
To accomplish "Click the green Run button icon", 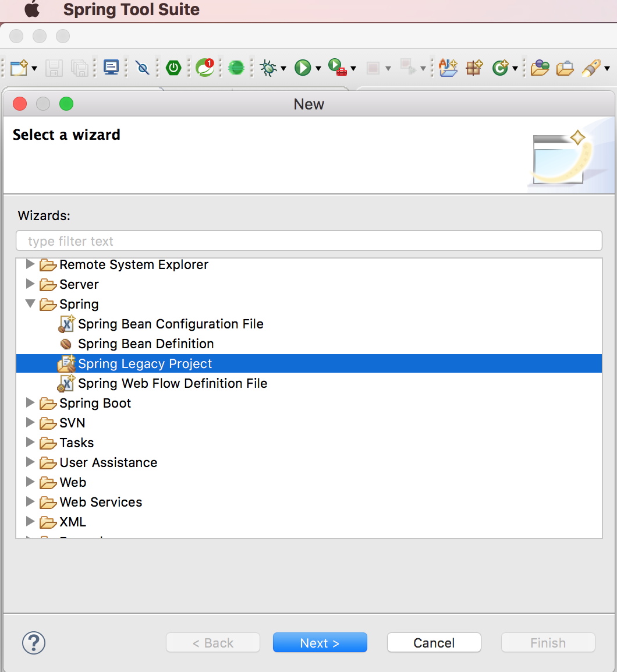I will click(x=303, y=68).
